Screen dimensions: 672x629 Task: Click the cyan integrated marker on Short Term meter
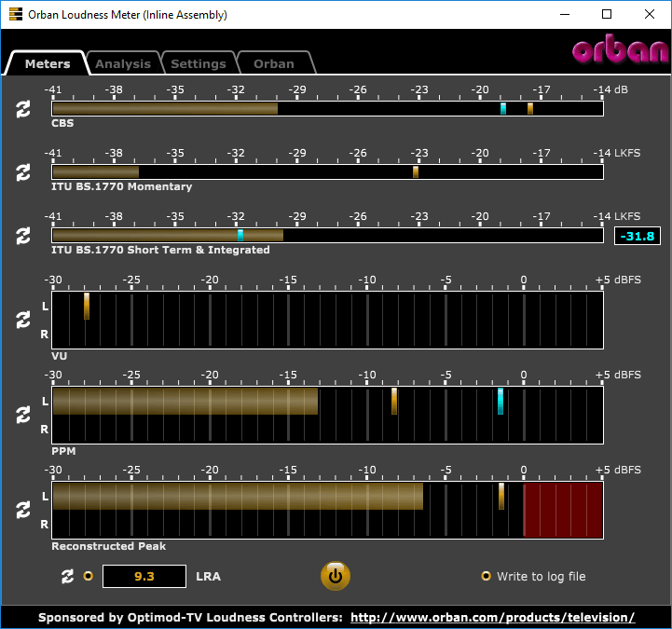tap(240, 235)
